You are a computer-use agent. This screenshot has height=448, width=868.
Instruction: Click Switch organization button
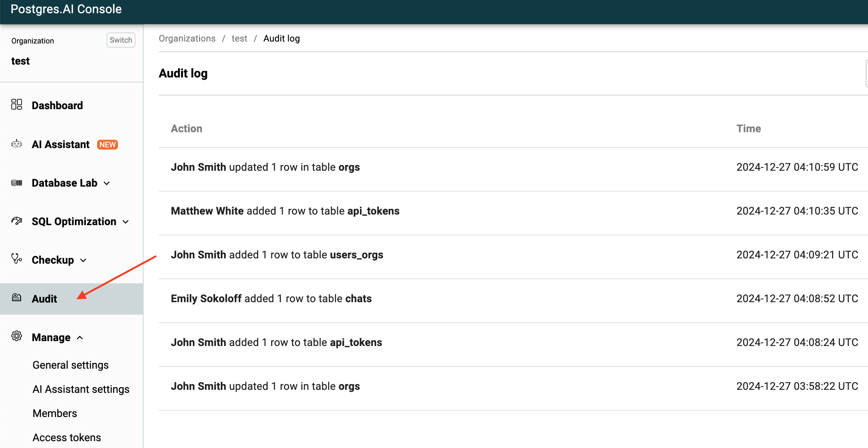tap(119, 40)
